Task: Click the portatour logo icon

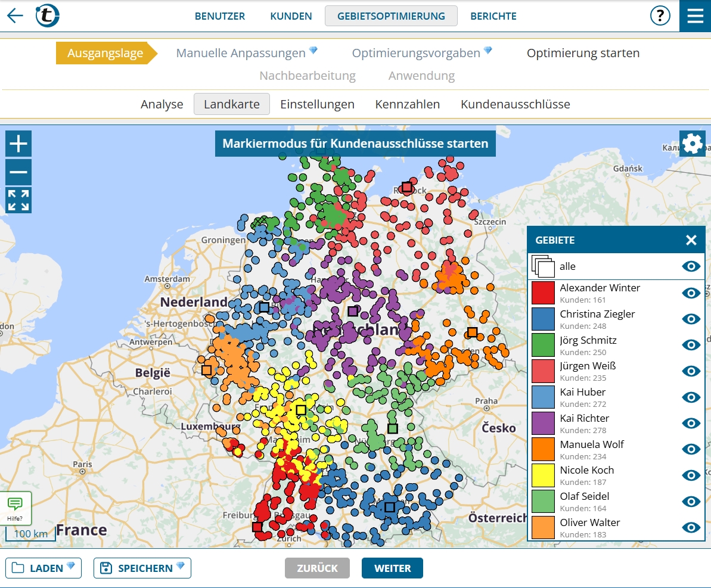Action: pyautogui.click(x=48, y=15)
